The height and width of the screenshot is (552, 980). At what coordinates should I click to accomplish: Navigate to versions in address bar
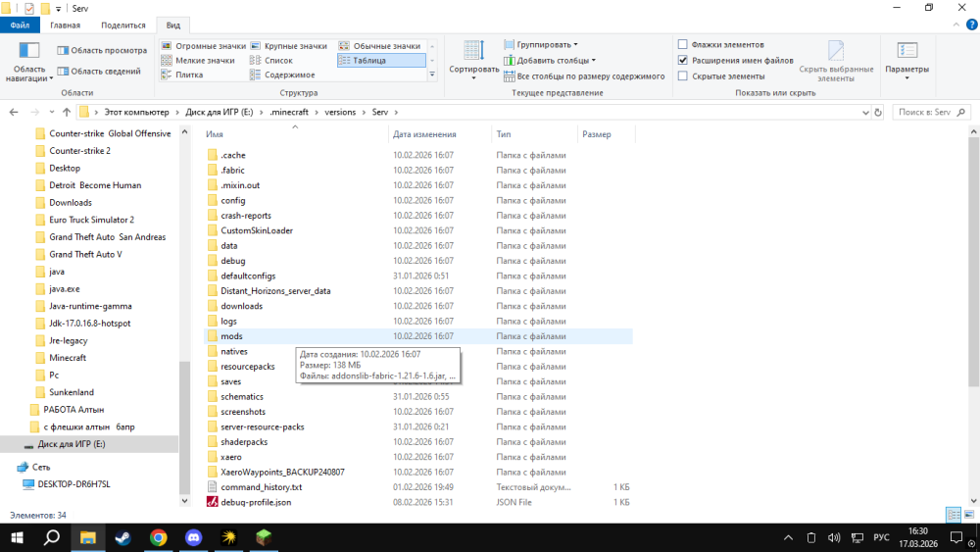[340, 113]
